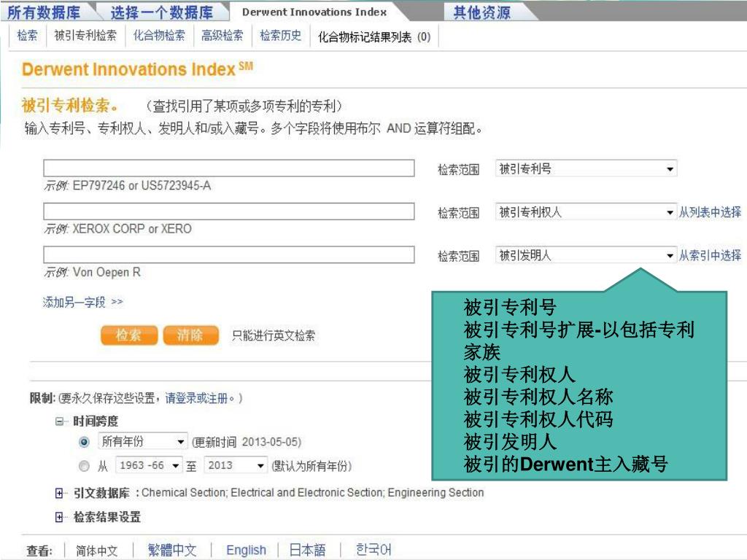This screenshot has height=560, width=747.
Task: Click the cited inventor input field
Action: point(228,254)
